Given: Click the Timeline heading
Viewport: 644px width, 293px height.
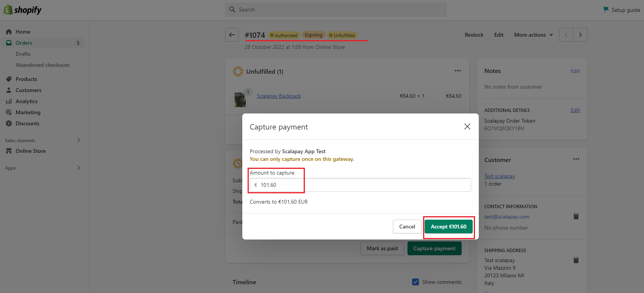Looking at the screenshot, I should click(x=245, y=282).
